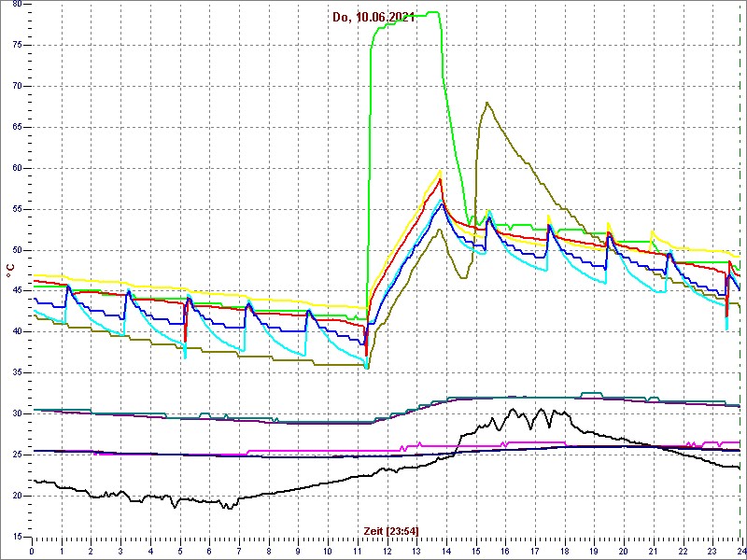Viewport: 747px width, 560px height.
Task: Click the 70 value on temperature axis
Action: pyautogui.click(x=17, y=86)
